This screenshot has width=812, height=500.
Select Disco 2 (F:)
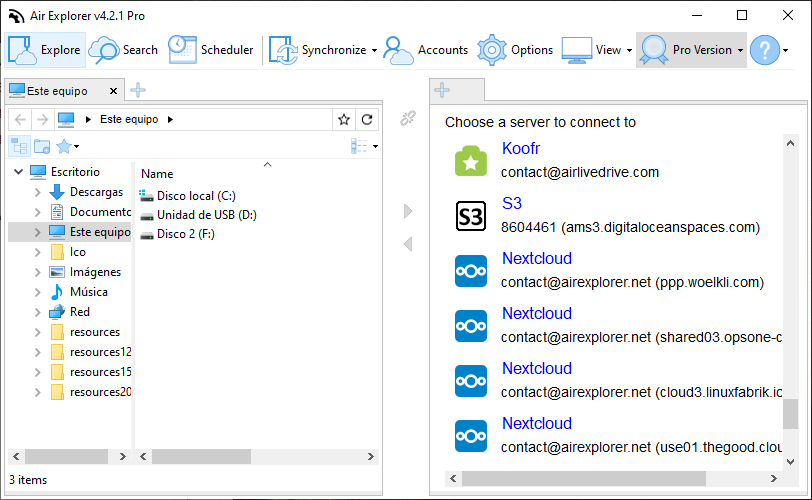click(x=186, y=234)
